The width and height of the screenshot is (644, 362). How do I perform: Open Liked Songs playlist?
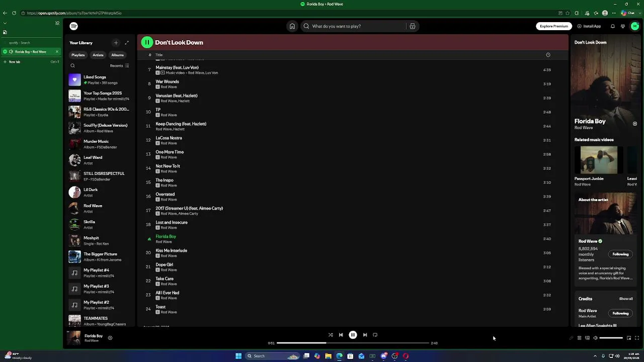point(99,79)
